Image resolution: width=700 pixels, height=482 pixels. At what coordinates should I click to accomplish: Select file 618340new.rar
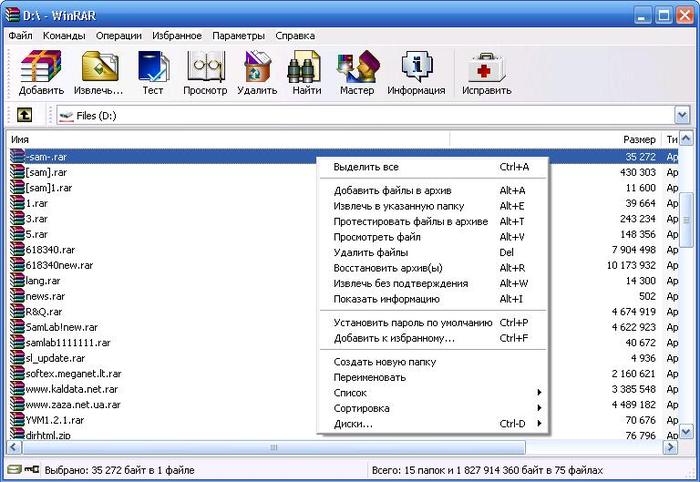click(x=59, y=266)
